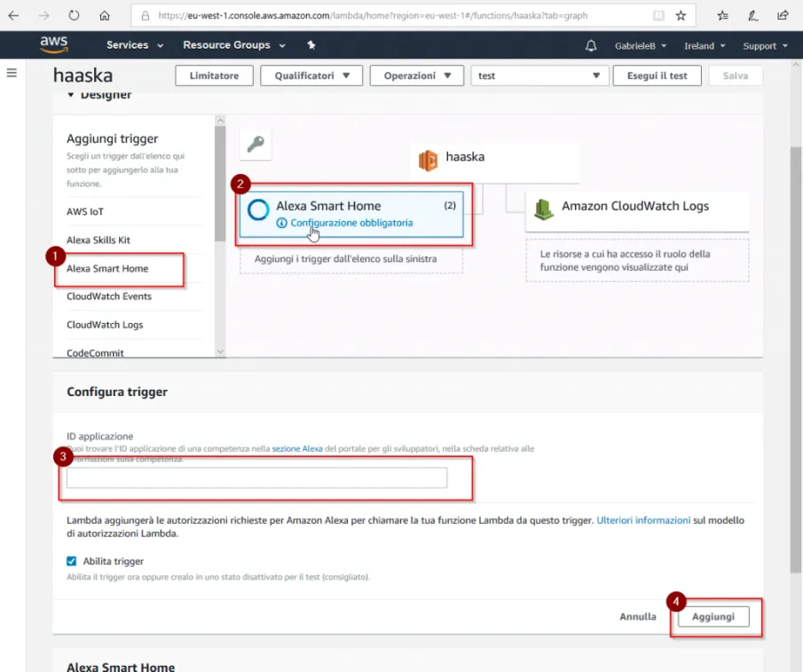This screenshot has height=672, width=803.
Task: Click the pin shortcut icon in navbar
Action: 311,45
